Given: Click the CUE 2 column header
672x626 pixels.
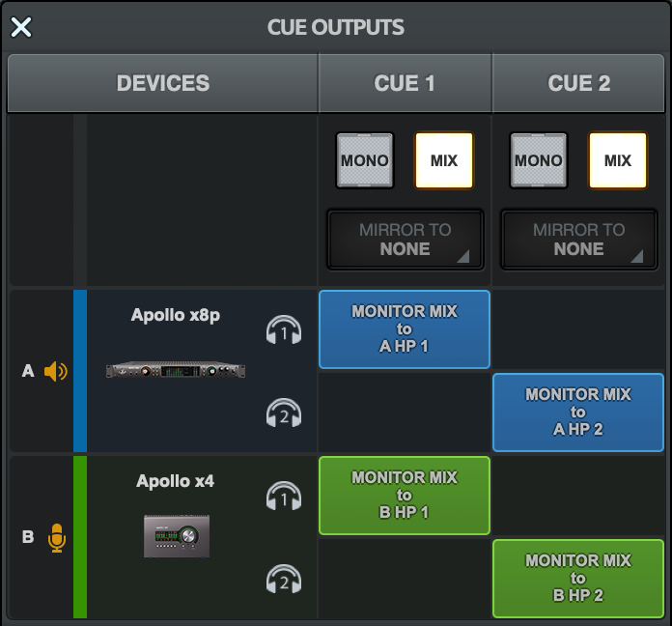Looking at the screenshot, I should [578, 83].
